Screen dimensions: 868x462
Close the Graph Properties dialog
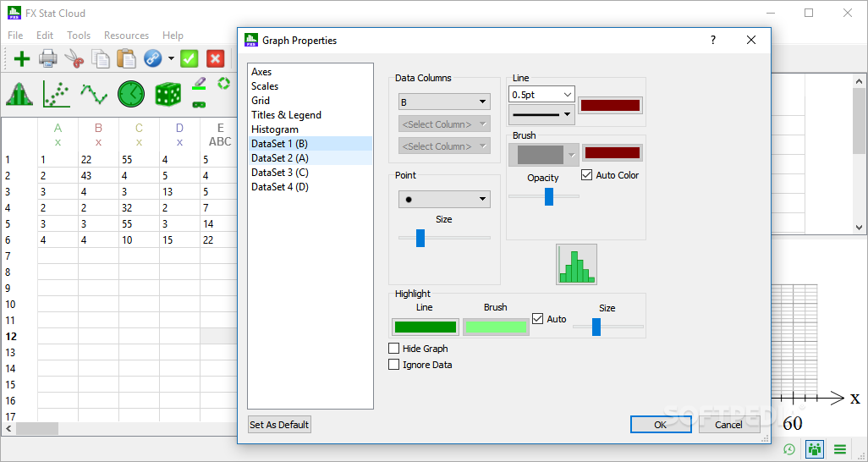[750, 40]
